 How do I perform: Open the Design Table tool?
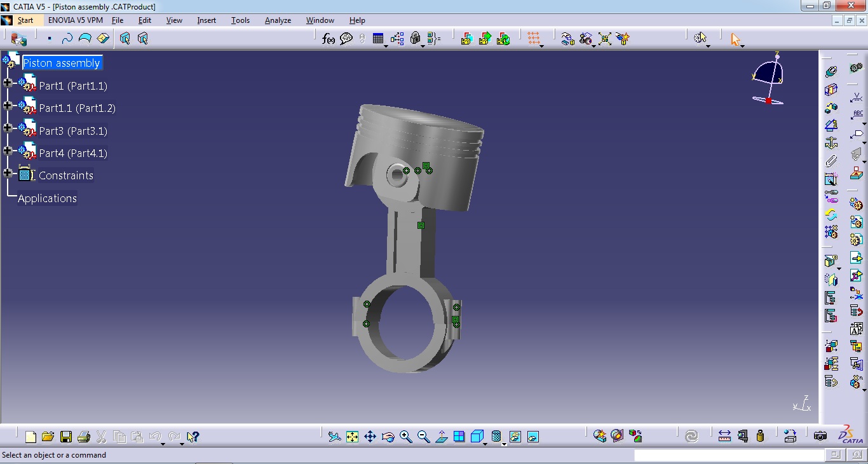click(378, 38)
